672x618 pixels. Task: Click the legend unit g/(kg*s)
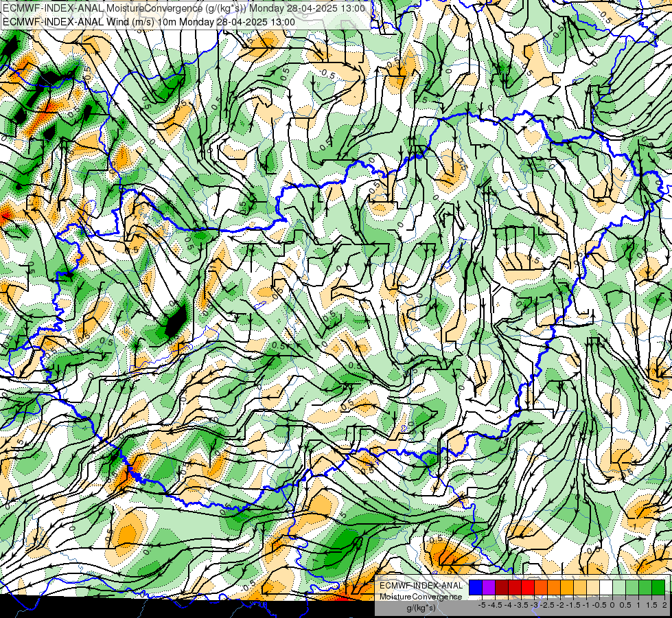421,608
